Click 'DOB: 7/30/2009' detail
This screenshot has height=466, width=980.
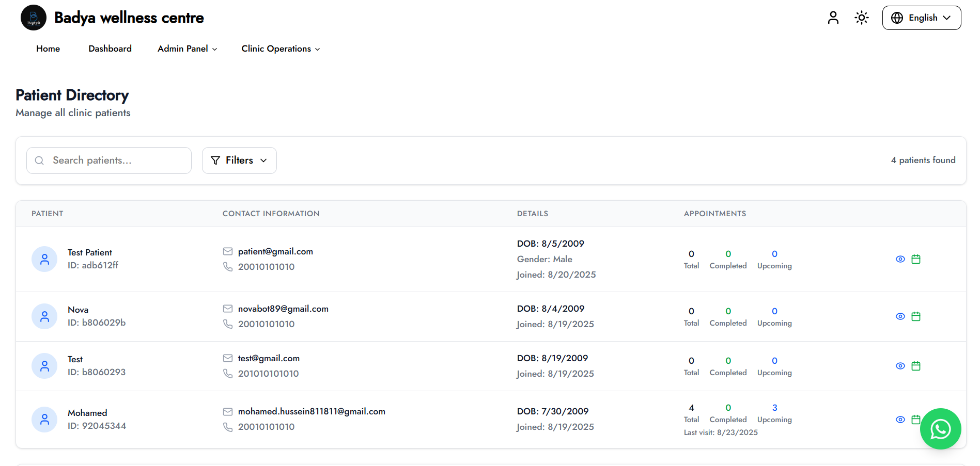click(x=553, y=411)
